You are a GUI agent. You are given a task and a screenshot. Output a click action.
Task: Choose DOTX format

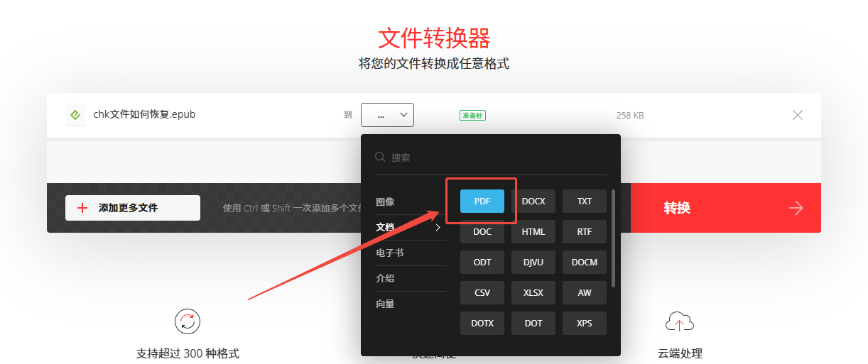482,324
